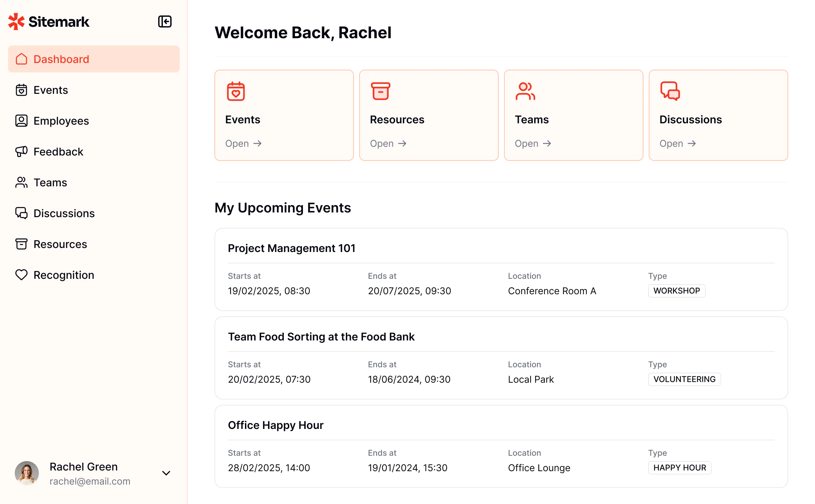Image resolution: width=815 pixels, height=504 pixels.
Task: Click Rachel Green's profile avatar photo
Action: coord(27,473)
